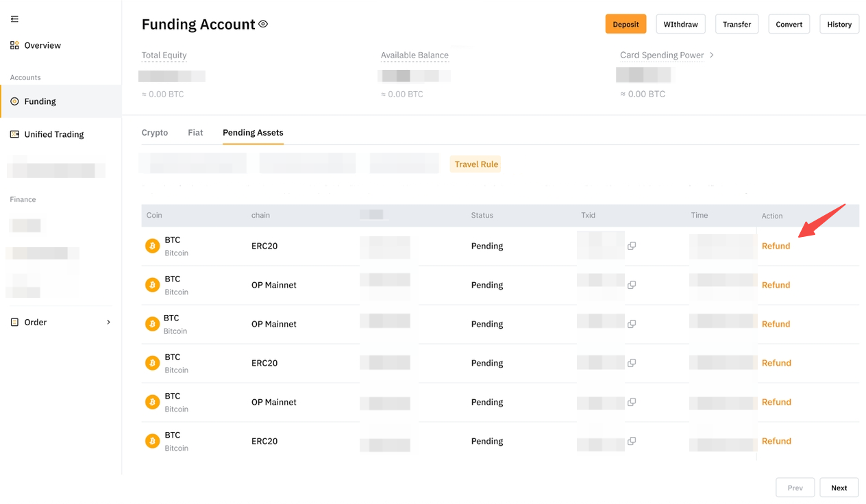Open the Convert page
The image size is (866, 504).
coord(789,24)
